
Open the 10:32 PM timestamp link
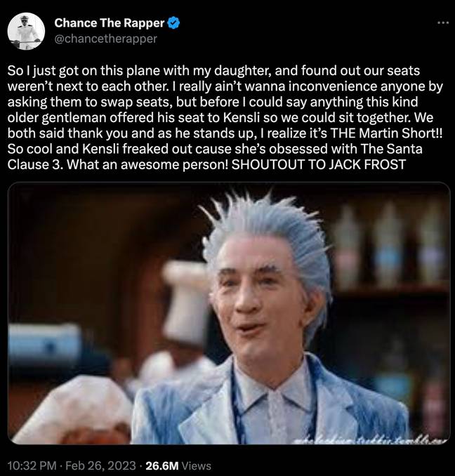(x=32, y=465)
